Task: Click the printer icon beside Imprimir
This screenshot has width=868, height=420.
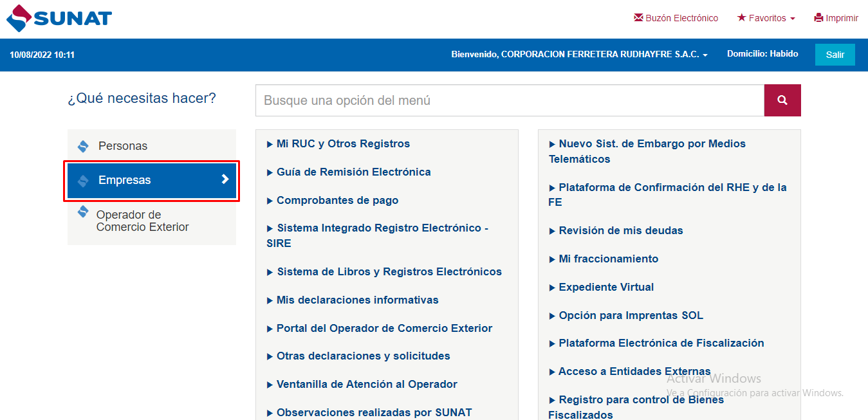Action: click(x=818, y=18)
